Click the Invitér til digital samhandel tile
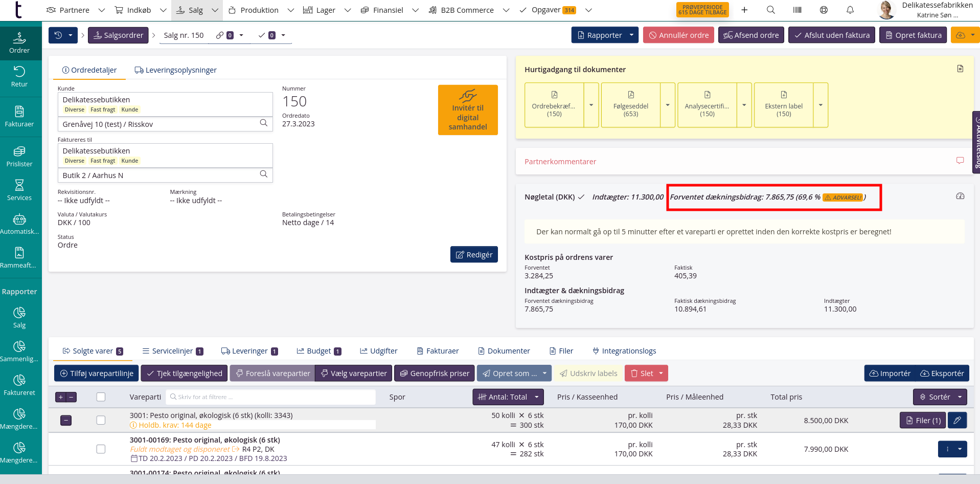 468,110
